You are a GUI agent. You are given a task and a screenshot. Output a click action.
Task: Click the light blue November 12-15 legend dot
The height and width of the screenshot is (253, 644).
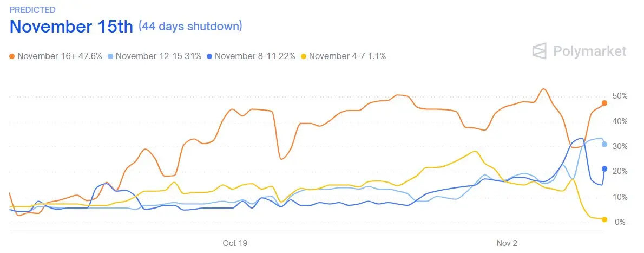point(110,56)
